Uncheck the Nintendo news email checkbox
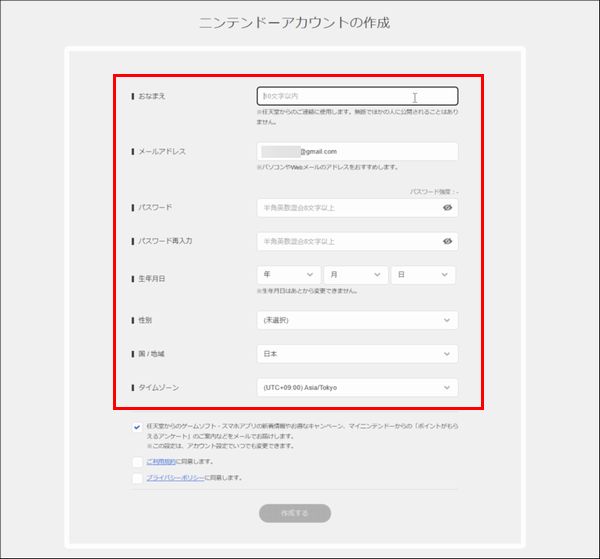Image resolution: width=600 pixels, height=559 pixels. point(137,427)
